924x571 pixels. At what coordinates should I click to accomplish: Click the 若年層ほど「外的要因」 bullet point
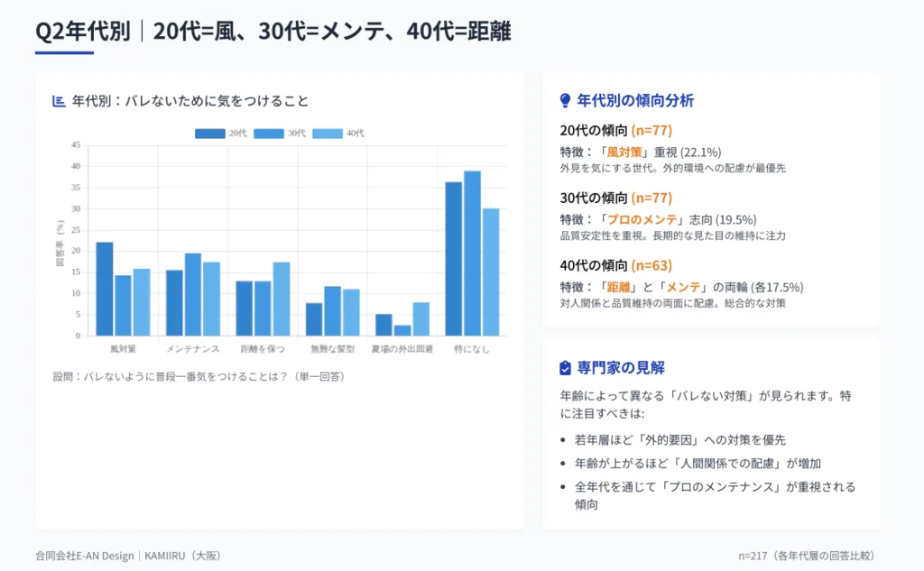coord(679,440)
